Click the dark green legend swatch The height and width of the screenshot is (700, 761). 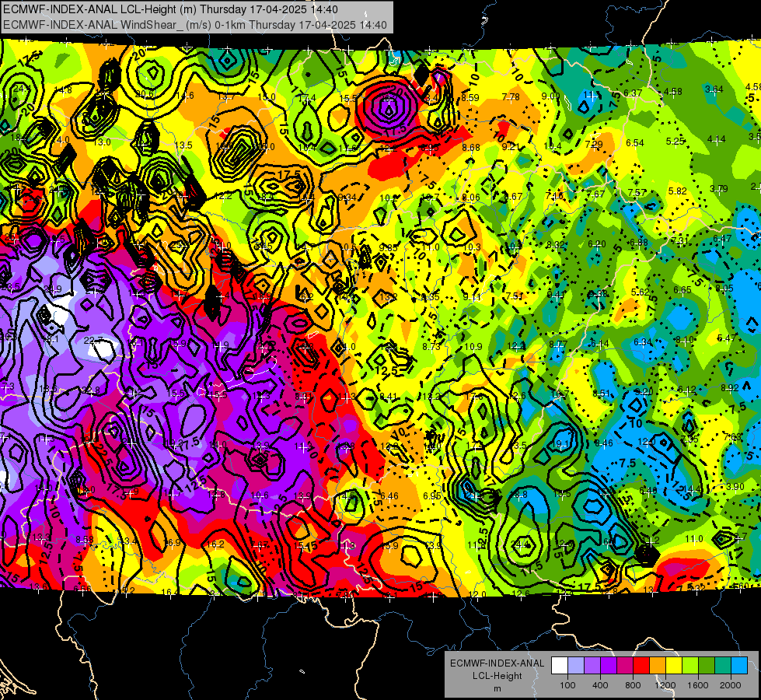coord(707,666)
